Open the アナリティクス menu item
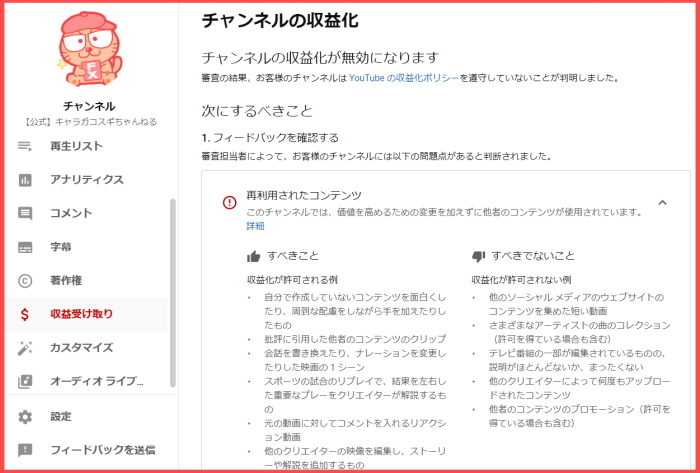 86,180
